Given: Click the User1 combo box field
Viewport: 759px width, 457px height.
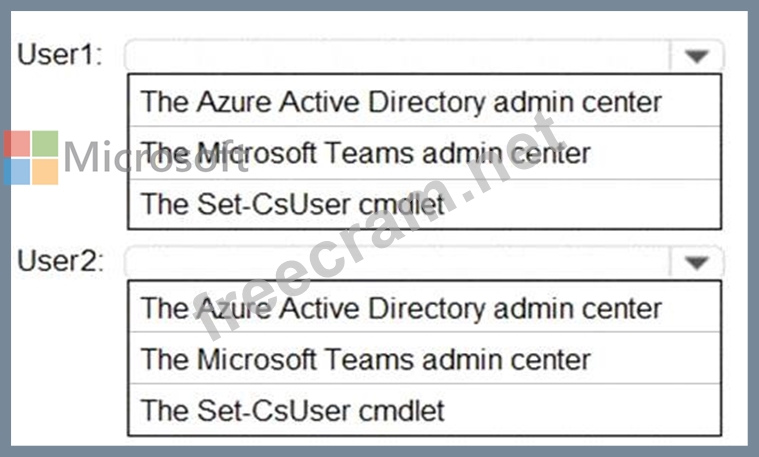Looking at the screenshot, I should click(398, 56).
